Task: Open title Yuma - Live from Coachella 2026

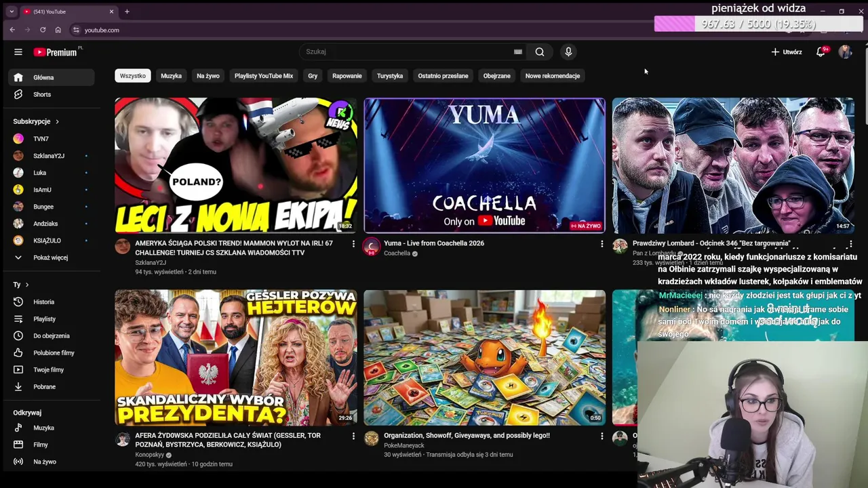Action: tap(434, 243)
